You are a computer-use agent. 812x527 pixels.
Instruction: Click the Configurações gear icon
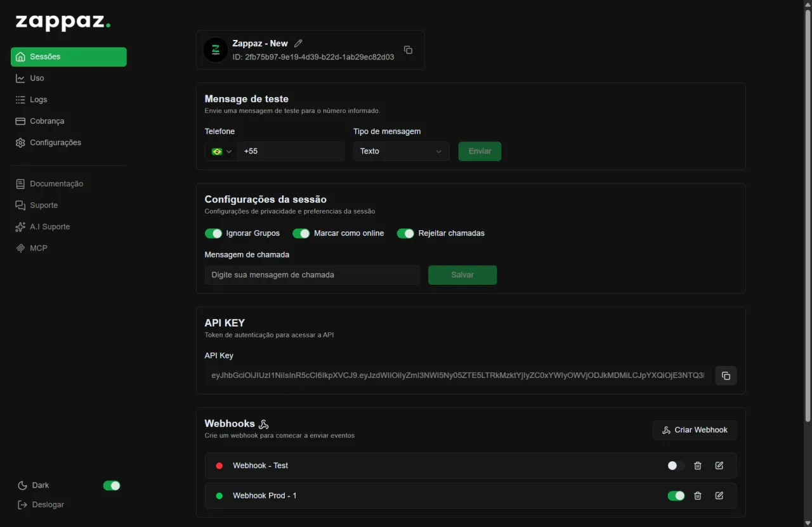pos(21,143)
